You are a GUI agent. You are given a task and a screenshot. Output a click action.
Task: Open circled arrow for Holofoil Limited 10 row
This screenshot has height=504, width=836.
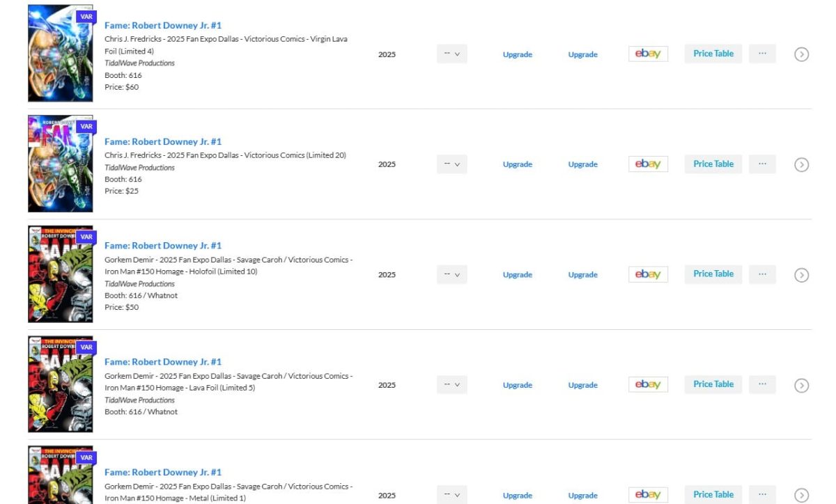(x=801, y=275)
